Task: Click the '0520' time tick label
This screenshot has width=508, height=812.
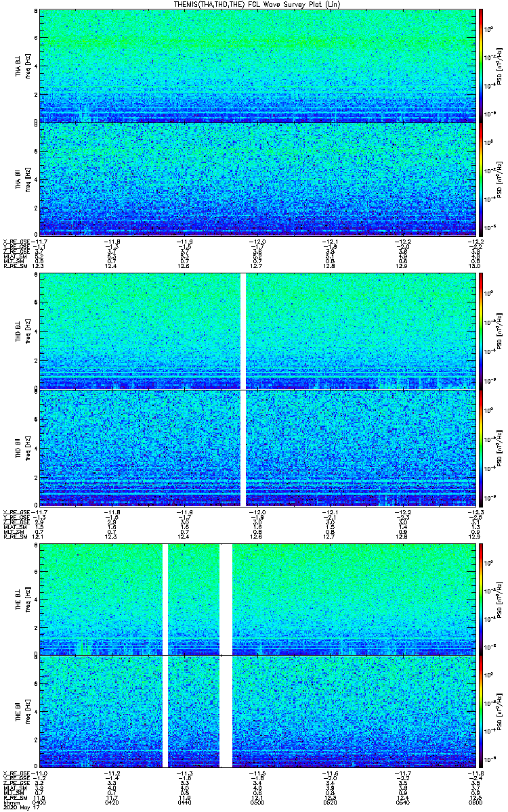Action: click(331, 804)
